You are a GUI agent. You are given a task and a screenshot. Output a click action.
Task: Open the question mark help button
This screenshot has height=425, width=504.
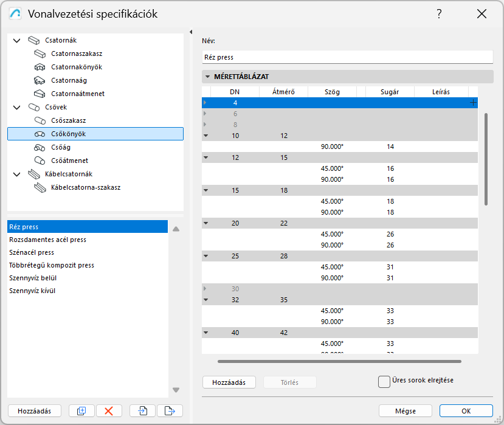pos(439,14)
